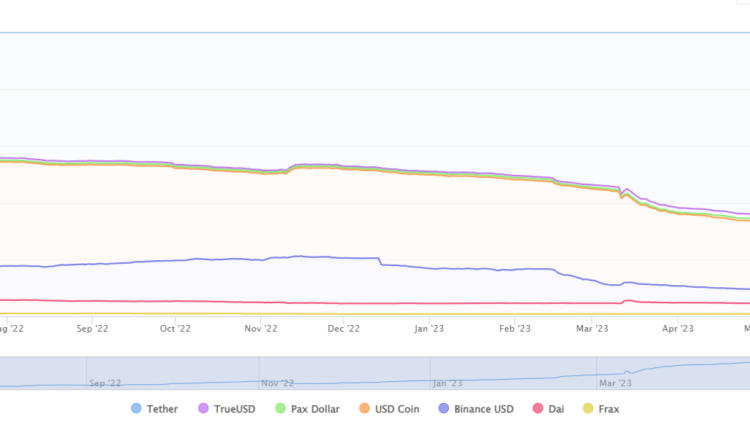
Task: Click the Dec '22 x-axis label
Action: click(344, 327)
